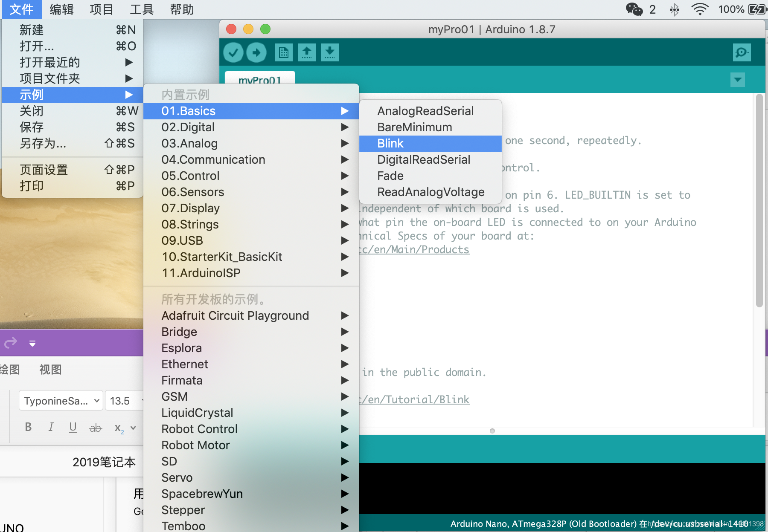This screenshot has width=768, height=532.
Task: Toggle Bold formatting in the notebook app
Action: 28,427
